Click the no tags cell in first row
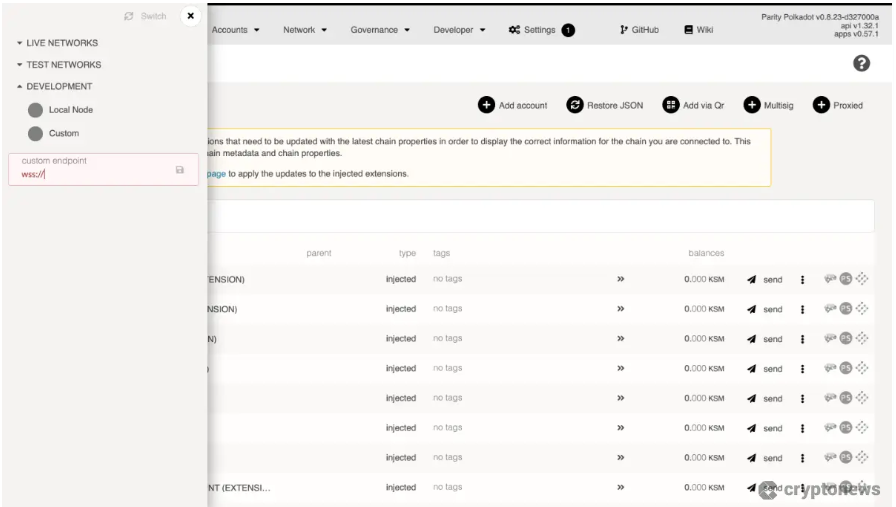This screenshot has height=507, width=896. [x=447, y=278]
